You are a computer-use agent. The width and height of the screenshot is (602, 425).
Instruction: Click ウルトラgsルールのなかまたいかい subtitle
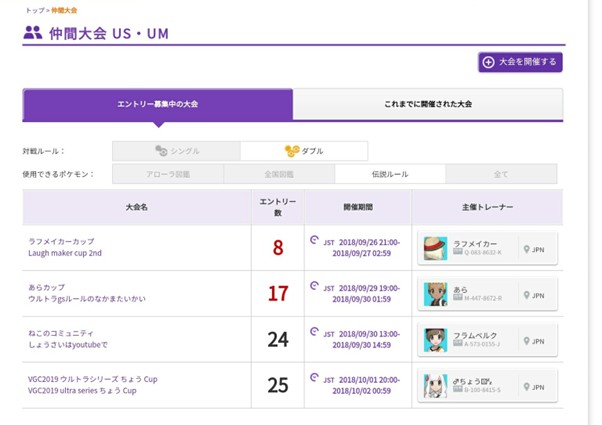coord(87,299)
